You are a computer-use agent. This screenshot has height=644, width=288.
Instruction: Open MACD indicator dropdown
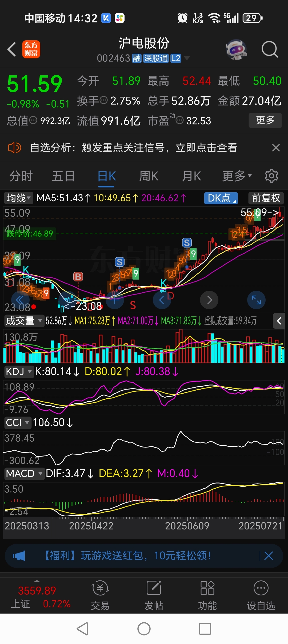coord(24,474)
